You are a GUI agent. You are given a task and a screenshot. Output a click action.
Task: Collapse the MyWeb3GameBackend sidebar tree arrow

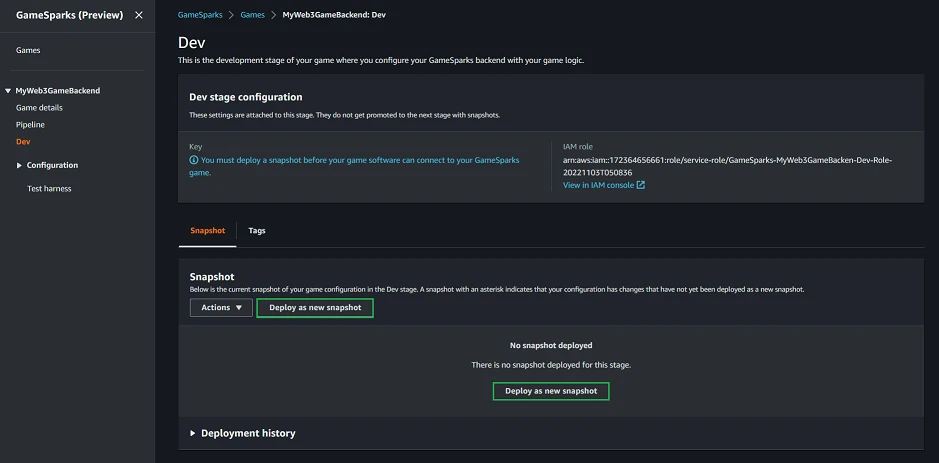click(8, 91)
